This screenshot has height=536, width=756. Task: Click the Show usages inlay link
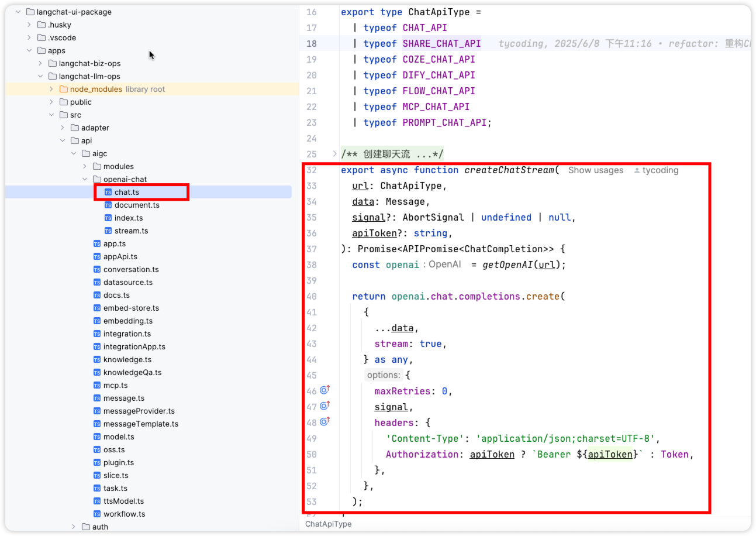[x=595, y=170]
